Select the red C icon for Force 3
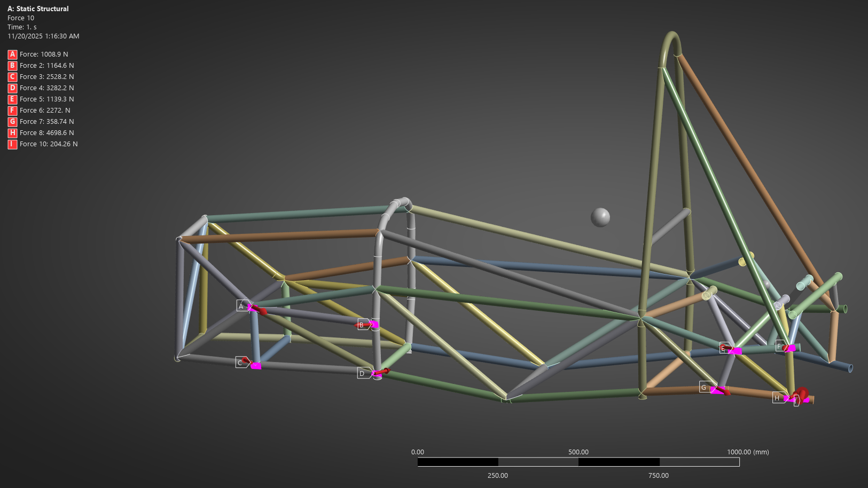 point(12,76)
